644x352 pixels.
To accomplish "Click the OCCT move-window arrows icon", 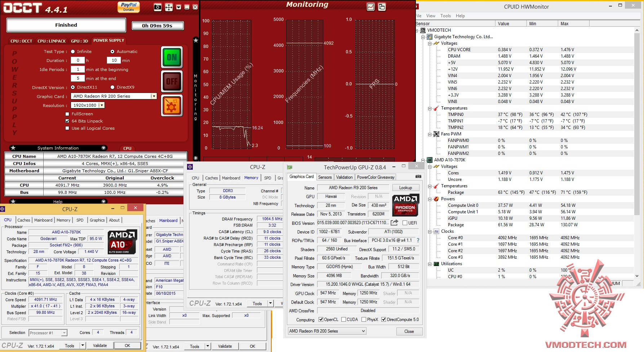I will [x=169, y=7].
